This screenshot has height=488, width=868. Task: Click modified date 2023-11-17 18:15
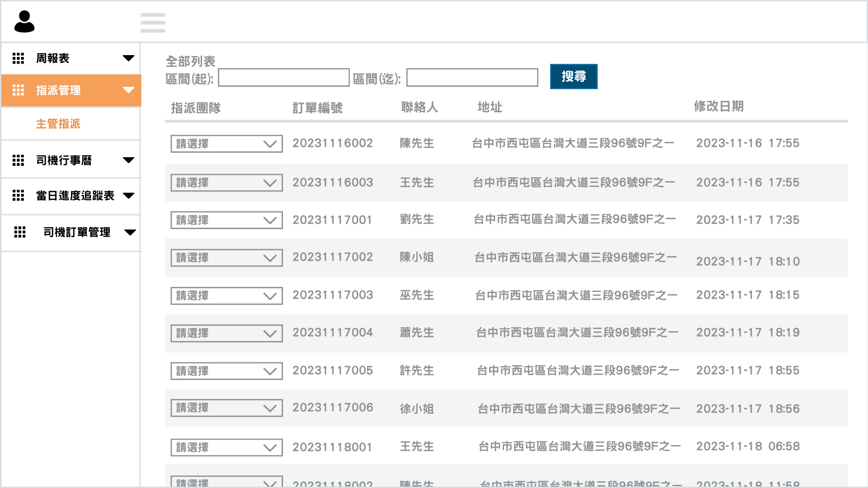click(748, 295)
